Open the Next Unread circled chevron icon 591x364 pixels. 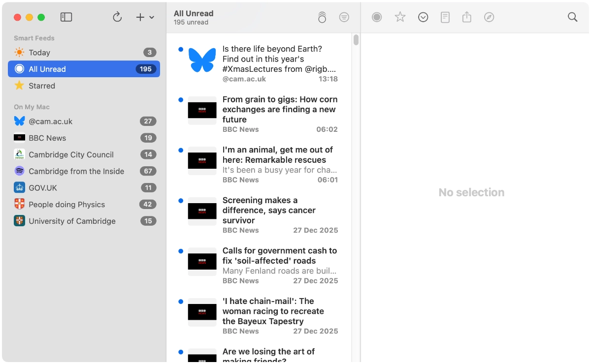pyautogui.click(x=423, y=17)
